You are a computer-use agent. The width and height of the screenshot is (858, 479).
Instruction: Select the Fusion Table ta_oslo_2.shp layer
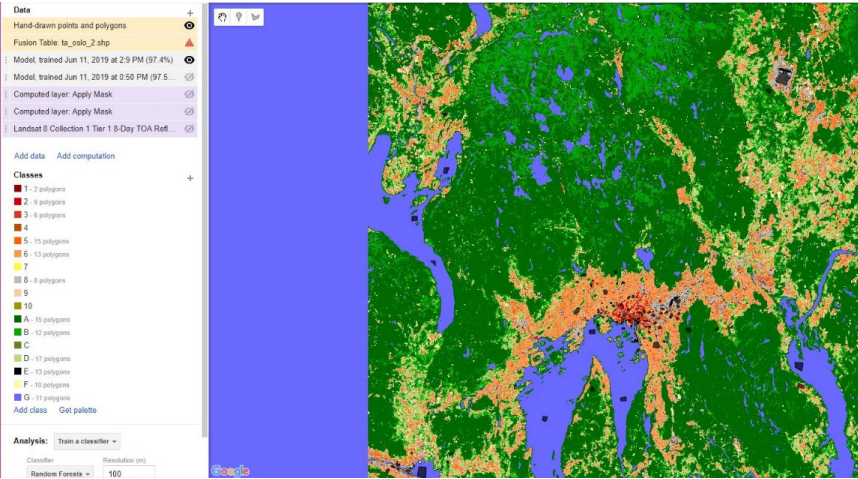tap(60, 43)
